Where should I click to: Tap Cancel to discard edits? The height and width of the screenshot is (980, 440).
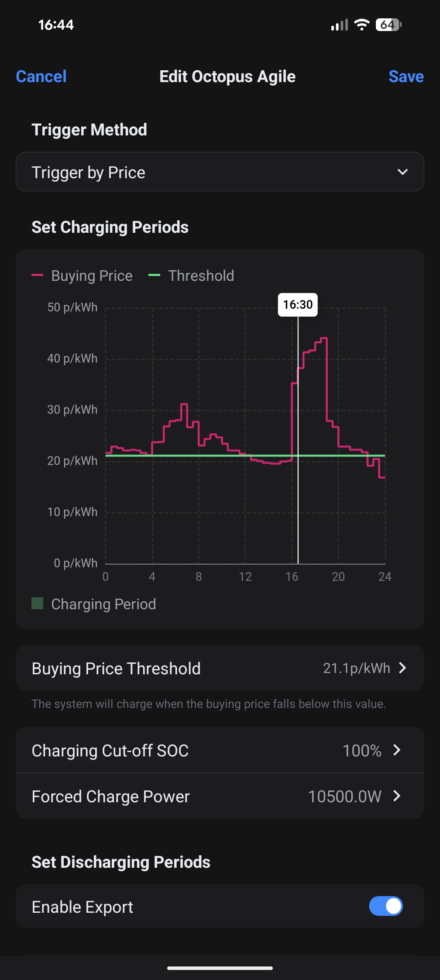pos(41,76)
